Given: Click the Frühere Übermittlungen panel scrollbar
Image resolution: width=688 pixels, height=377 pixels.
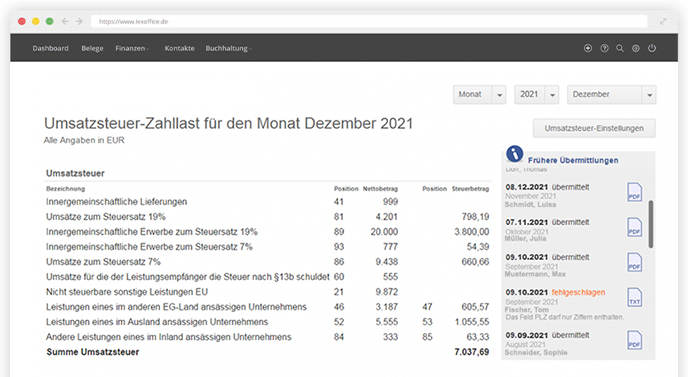Looking at the screenshot, I should coord(651,224).
